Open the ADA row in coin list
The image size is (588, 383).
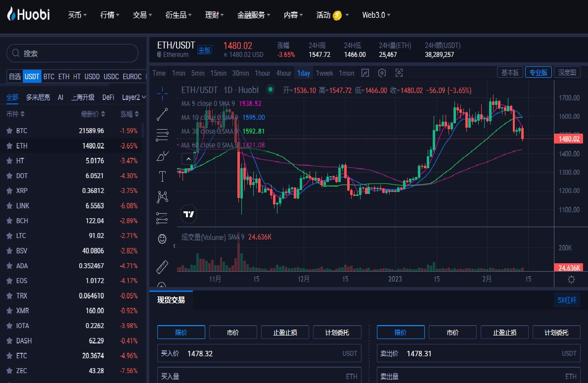72,266
